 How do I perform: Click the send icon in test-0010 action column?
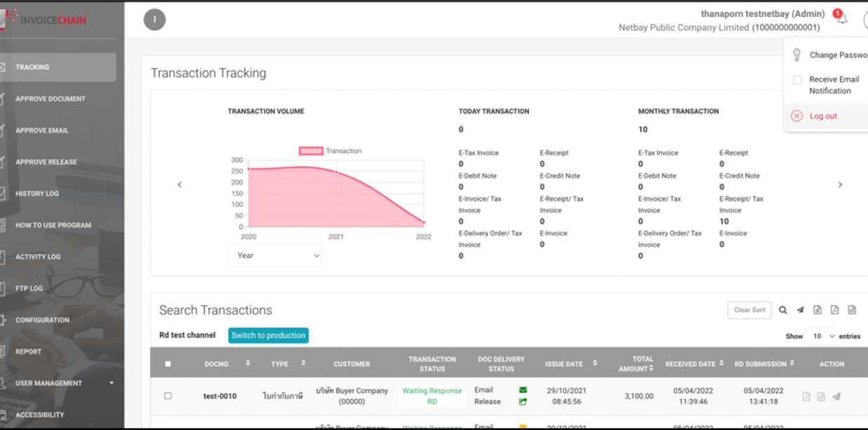coord(836,396)
